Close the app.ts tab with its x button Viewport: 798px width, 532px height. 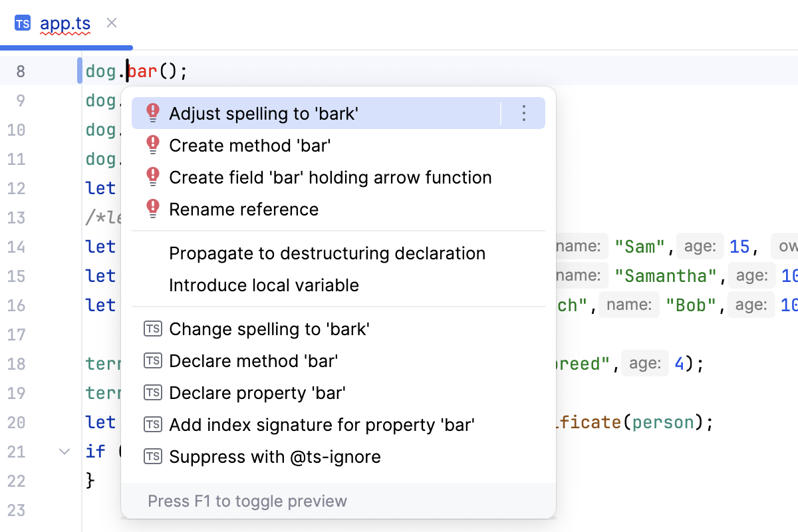(111, 23)
